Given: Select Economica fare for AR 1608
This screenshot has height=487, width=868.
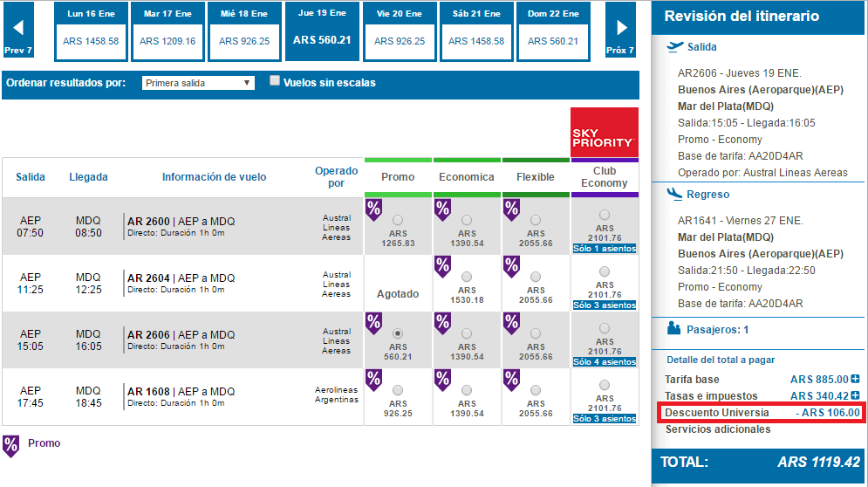Looking at the screenshot, I should [x=467, y=391].
